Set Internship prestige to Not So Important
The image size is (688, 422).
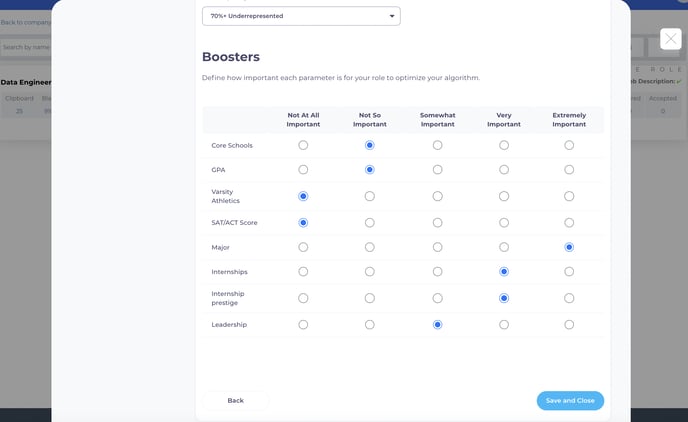tap(370, 298)
